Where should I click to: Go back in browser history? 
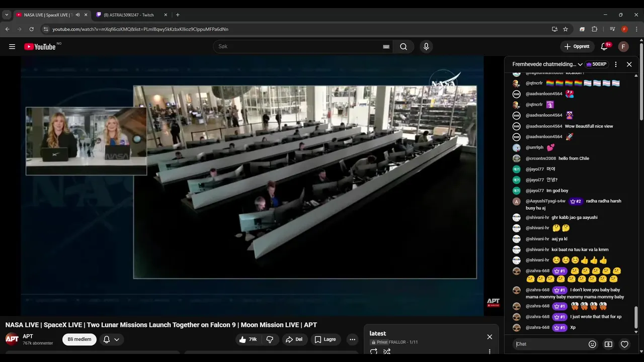8,29
